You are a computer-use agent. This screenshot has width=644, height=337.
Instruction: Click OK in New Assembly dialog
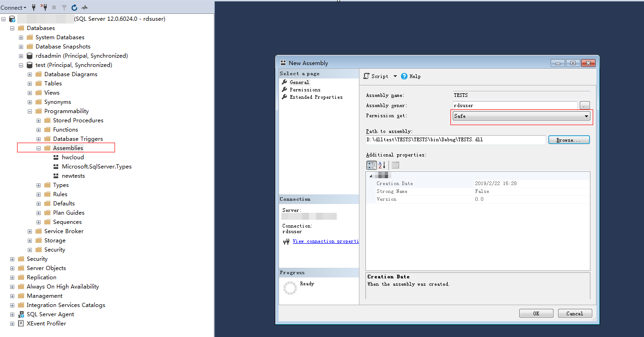coord(536,313)
